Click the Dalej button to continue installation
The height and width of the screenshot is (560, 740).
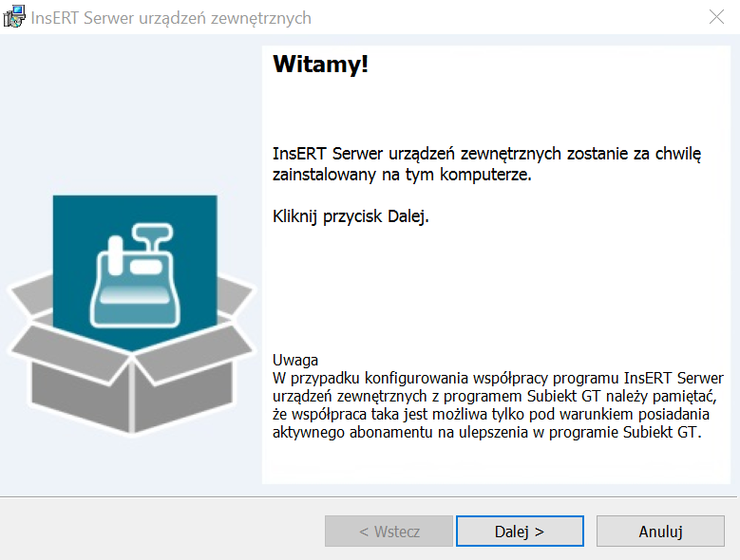pyautogui.click(x=520, y=532)
